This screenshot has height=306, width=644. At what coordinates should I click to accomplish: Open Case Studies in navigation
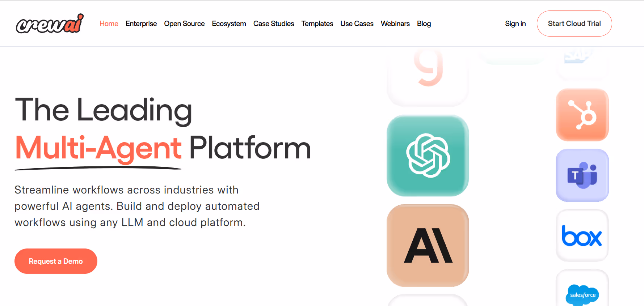tap(274, 24)
